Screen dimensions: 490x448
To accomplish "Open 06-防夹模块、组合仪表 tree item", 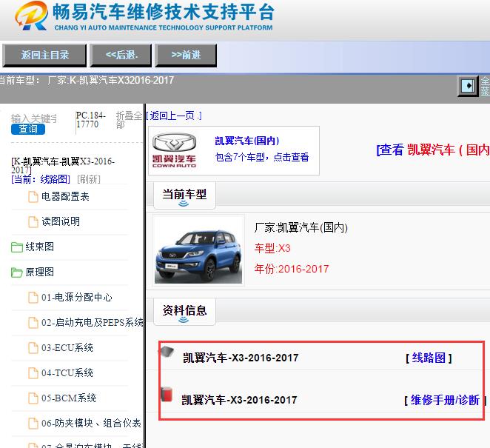I will [x=91, y=424].
